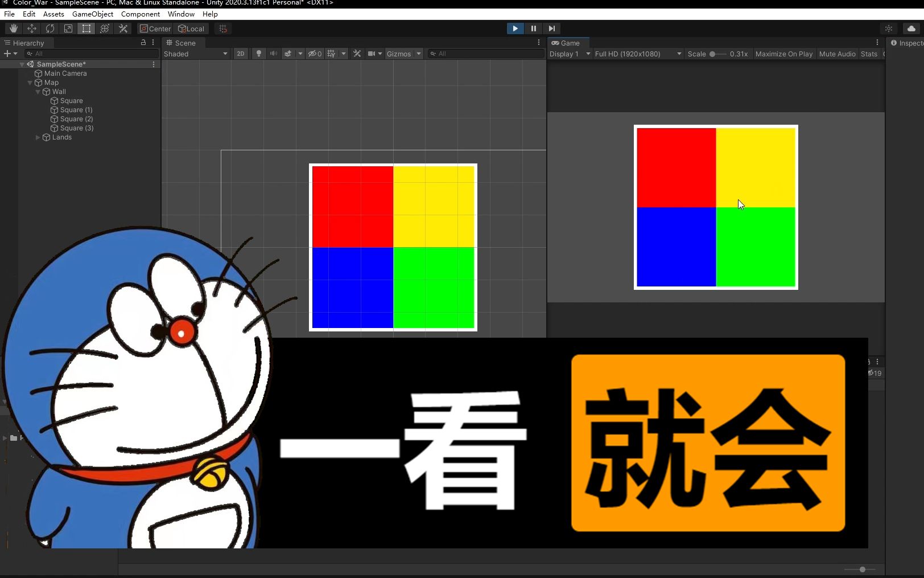
Task: Pause the game
Action: tap(533, 28)
